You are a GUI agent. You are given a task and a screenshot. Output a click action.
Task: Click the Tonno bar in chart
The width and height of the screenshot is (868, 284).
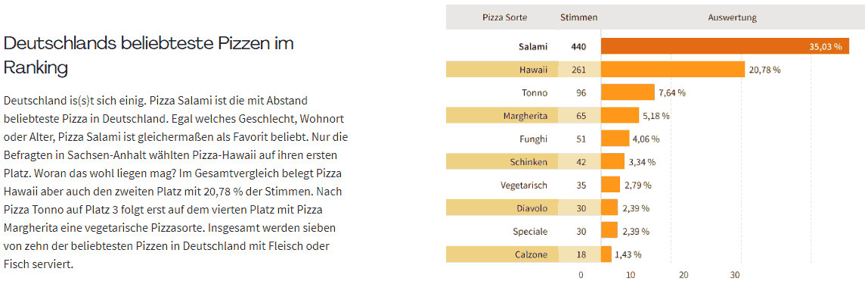click(x=628, y=92)
